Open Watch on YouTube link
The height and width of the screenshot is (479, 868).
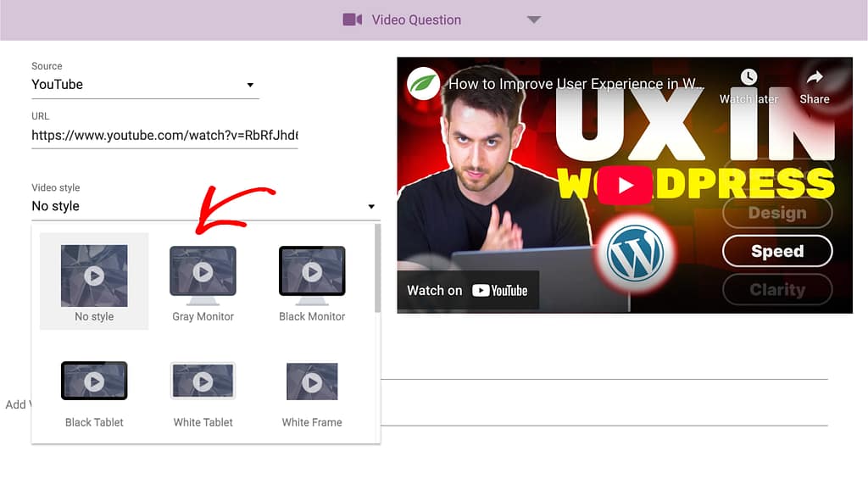[x=468, y=291]
